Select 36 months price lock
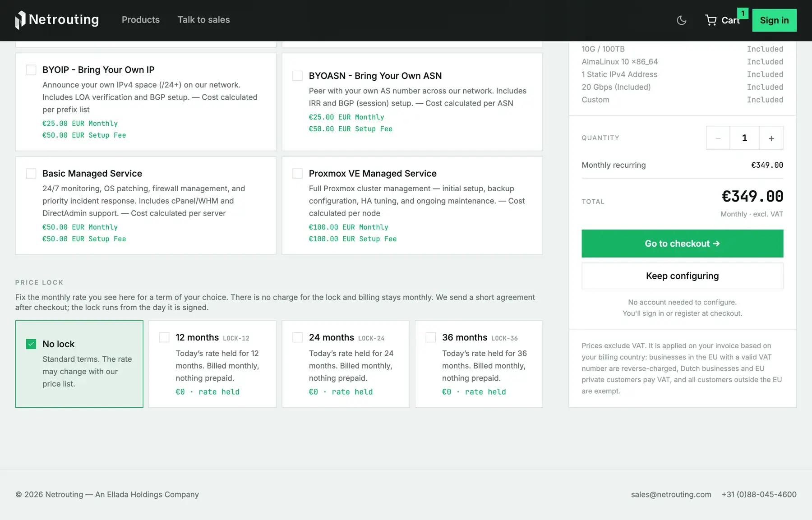The width and height of the screenshot is (812, 520). (431, 337)
